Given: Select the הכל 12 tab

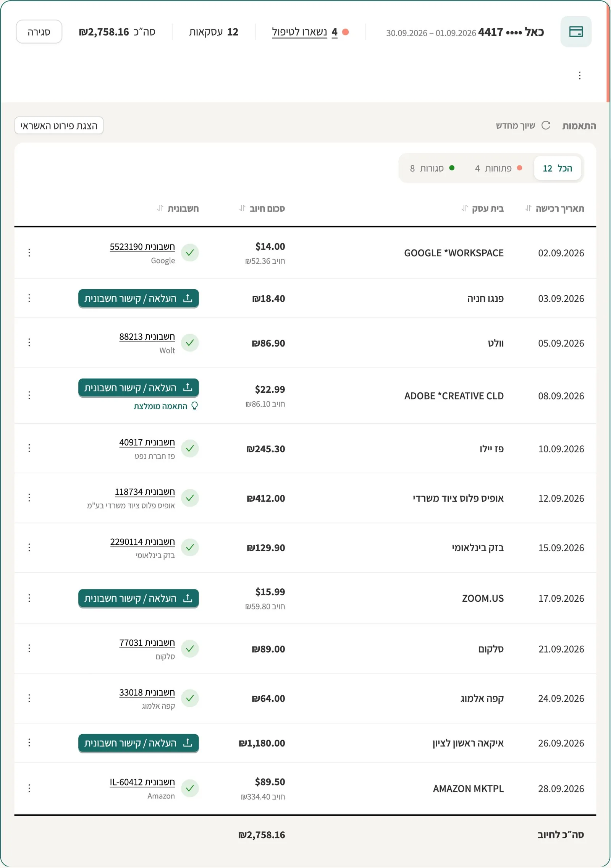Looking at the screenshot, I should (558, 168).
